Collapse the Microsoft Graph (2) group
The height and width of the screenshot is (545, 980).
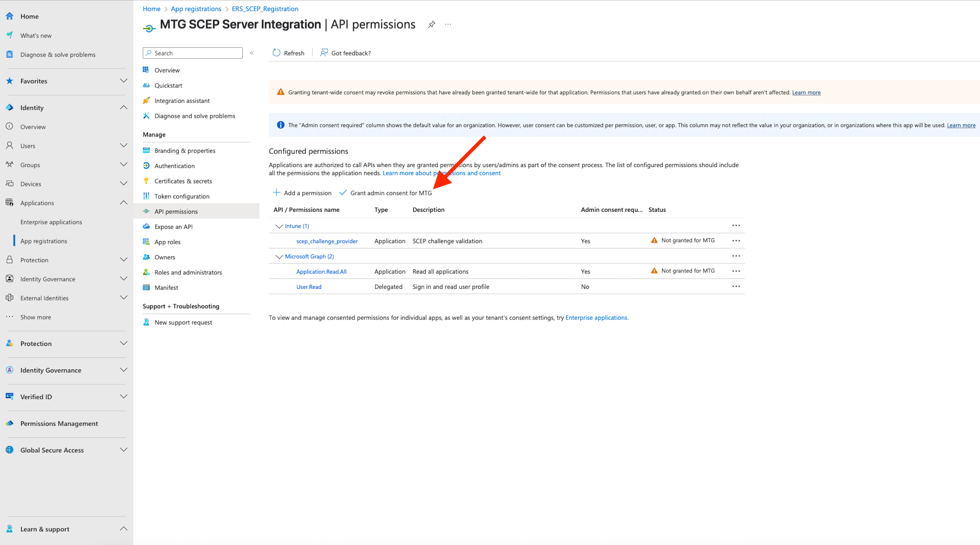279,256
